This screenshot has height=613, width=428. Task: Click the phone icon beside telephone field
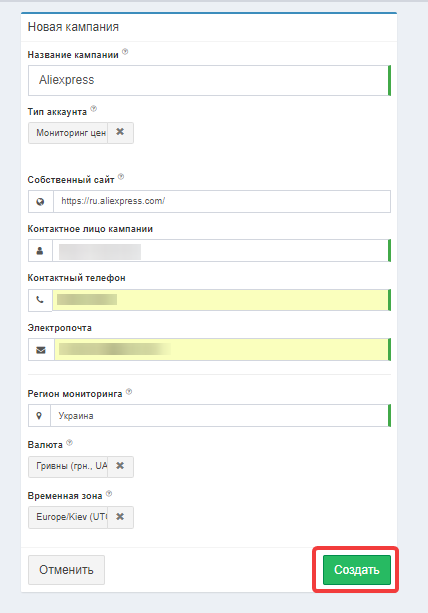coord(40,300)
